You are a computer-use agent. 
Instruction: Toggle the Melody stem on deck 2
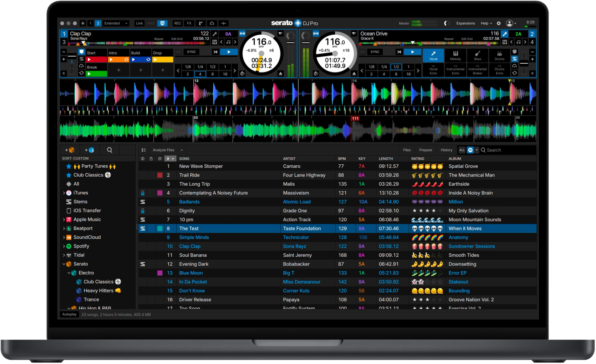click(455, 55)
